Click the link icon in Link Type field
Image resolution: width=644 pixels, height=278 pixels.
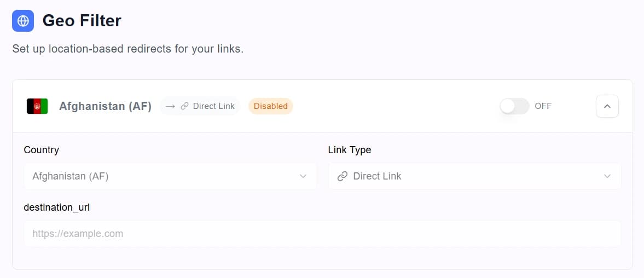click(x=343, y=176)
